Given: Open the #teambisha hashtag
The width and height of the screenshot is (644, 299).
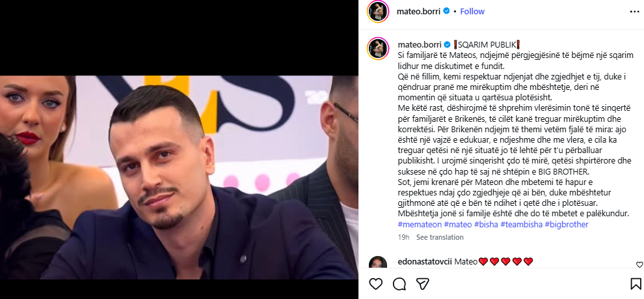Looking at the screenshot, I should (521, 225).
